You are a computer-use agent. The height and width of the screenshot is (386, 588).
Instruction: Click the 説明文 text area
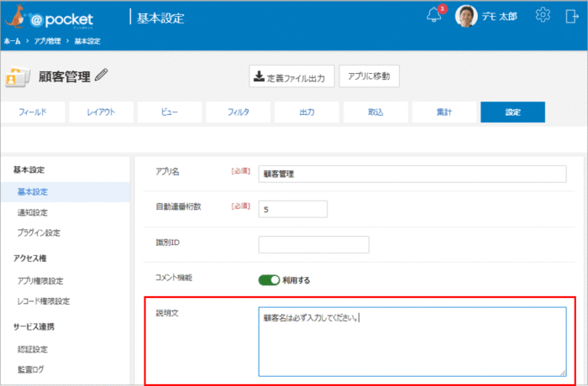point(412,342)
